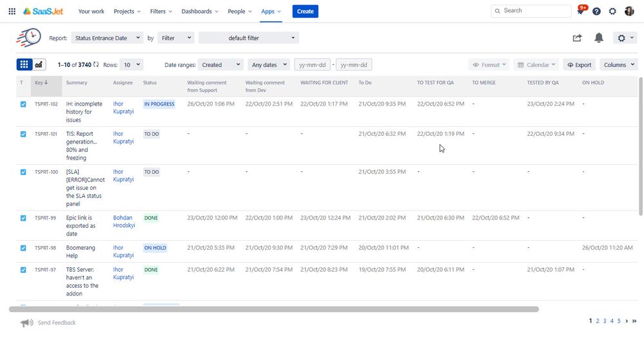Switch to the chart view icon
Image resolution: width=644 pixels, height=338 pixels.
(x=39, y=64)
